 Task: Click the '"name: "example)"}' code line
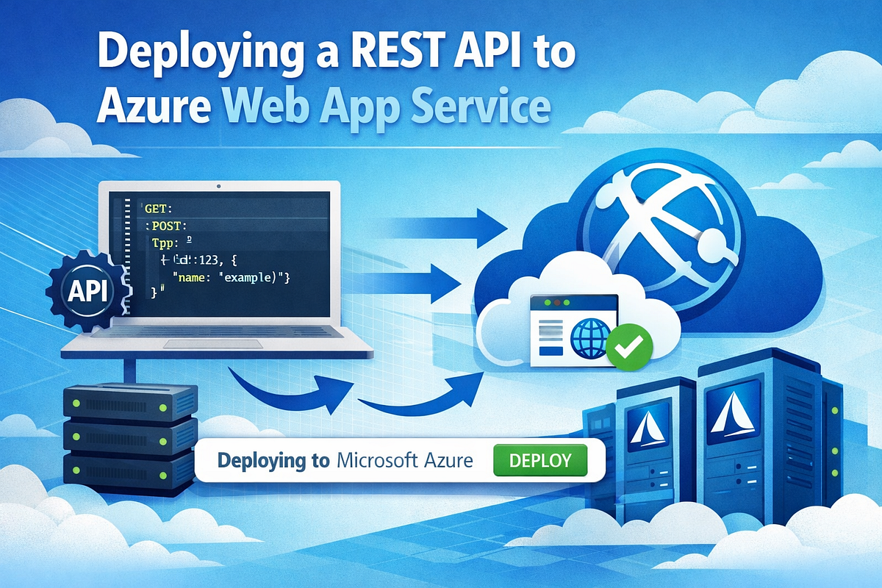pos(232,278)
